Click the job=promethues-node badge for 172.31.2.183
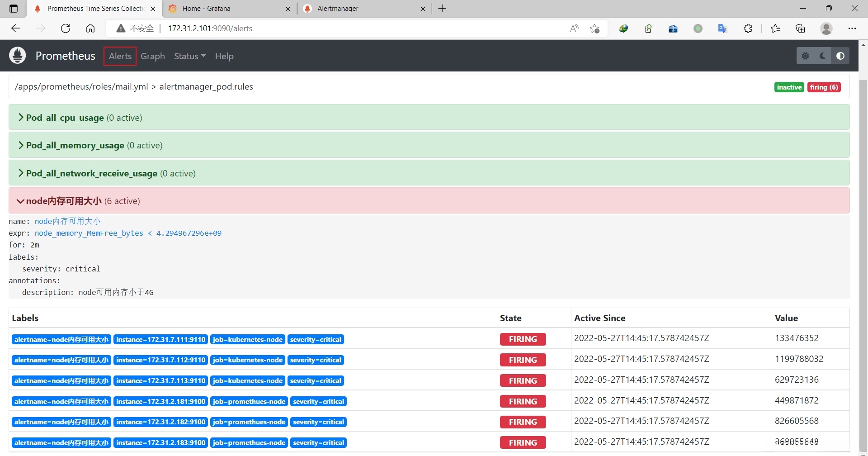Image resolution: width=868 pixels, height=456 pixels. tap(249, 443)
